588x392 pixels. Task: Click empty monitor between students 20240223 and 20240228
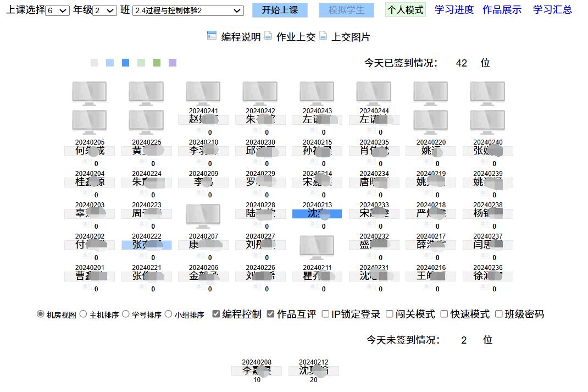[203, 217]
